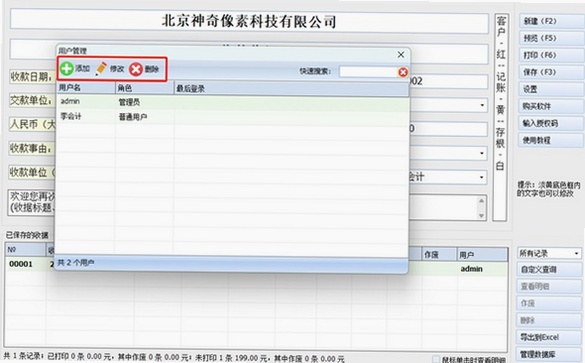Image resolution: width=585 pixels, height=363 pixels.
Task: Click the 预览 (F5) button
Action: [551, 38]
